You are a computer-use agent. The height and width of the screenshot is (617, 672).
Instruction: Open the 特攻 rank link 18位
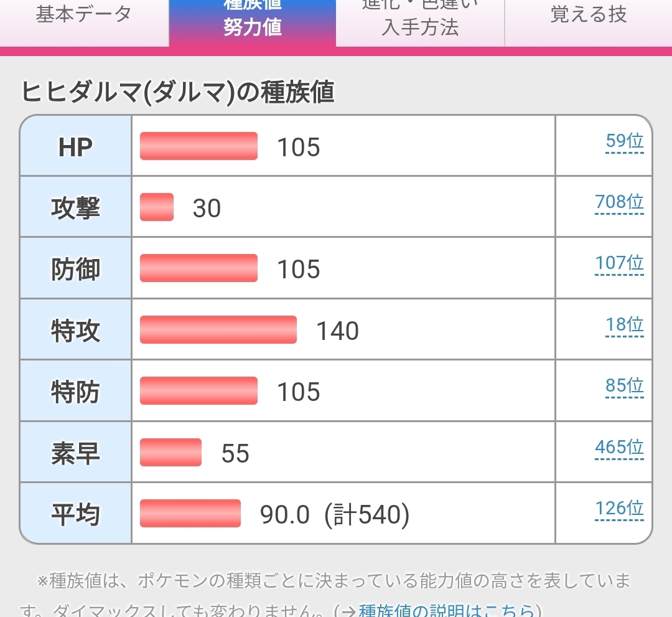(x=624, y=325)
